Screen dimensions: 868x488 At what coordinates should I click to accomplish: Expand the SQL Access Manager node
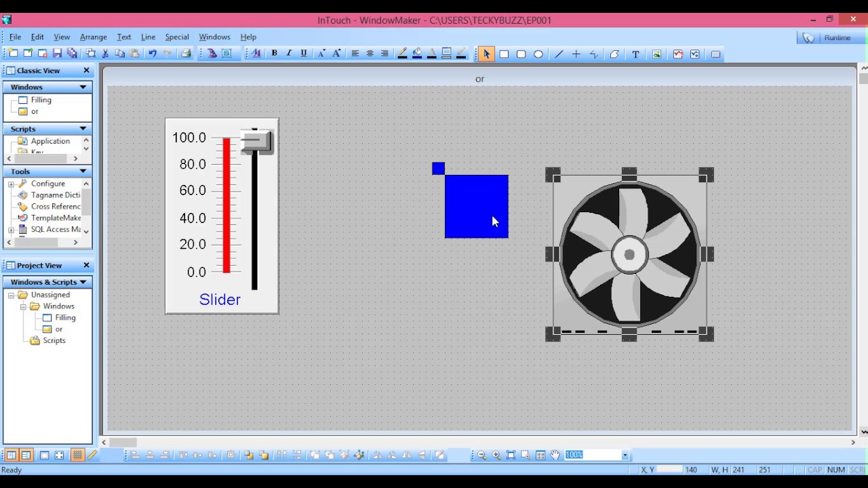click(11, 230)
